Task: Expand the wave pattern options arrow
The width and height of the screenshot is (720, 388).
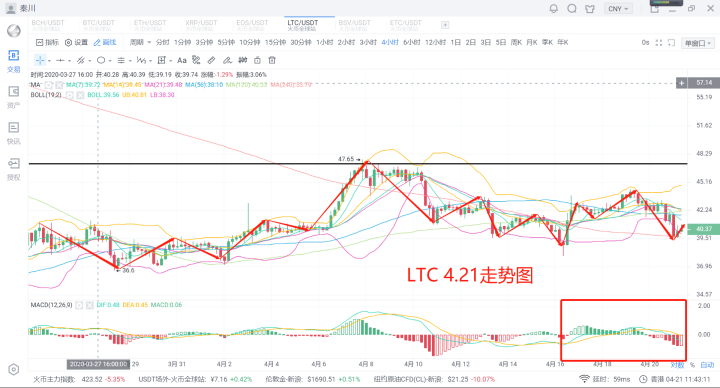Action: [150, 61]
